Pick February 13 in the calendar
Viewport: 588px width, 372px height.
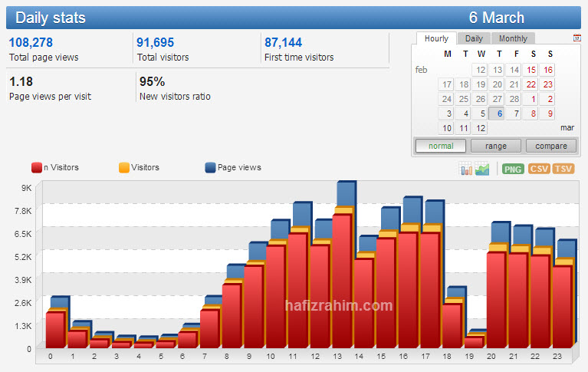(496, 70)
